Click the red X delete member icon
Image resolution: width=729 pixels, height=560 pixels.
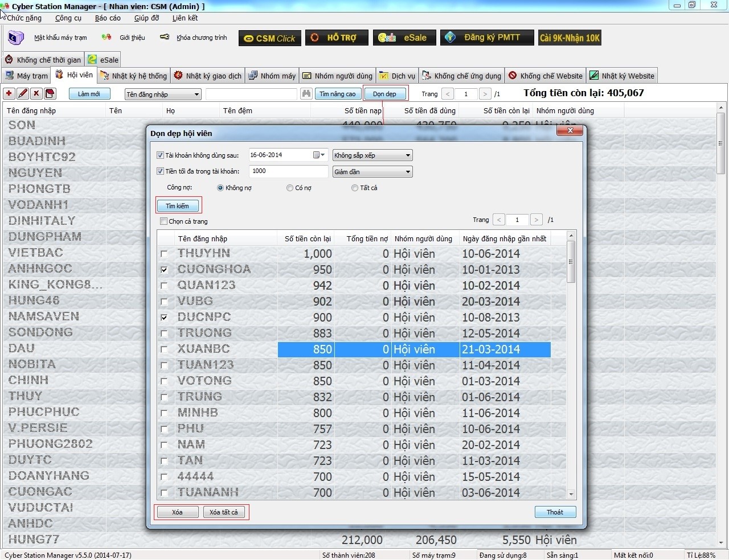click(x=36, y=93)
